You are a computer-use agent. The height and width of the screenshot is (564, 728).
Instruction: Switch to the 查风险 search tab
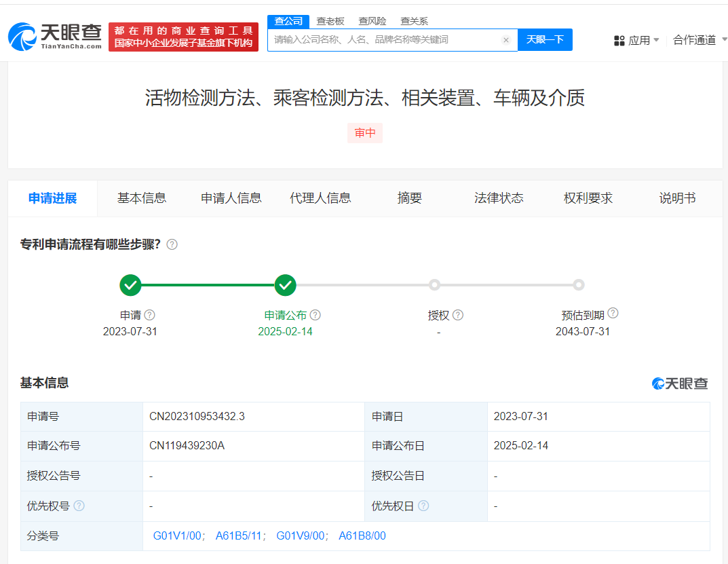pos(372,21)
